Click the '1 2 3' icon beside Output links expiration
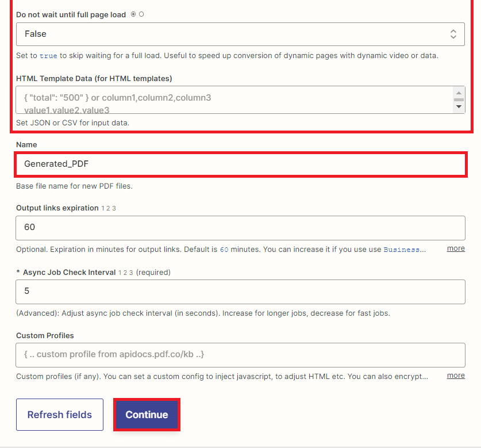The image size is (481, 448). [x=109, y=208]
